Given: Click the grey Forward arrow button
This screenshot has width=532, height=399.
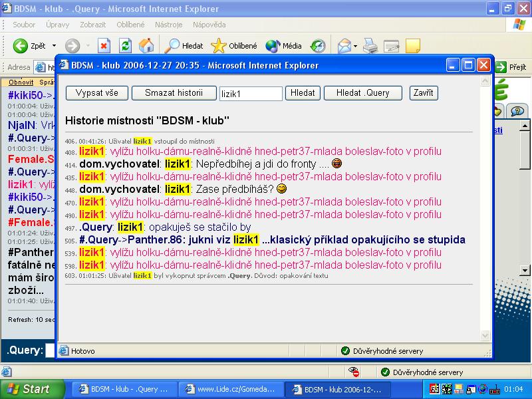Looking at the screenshot, I should (72, 46).
